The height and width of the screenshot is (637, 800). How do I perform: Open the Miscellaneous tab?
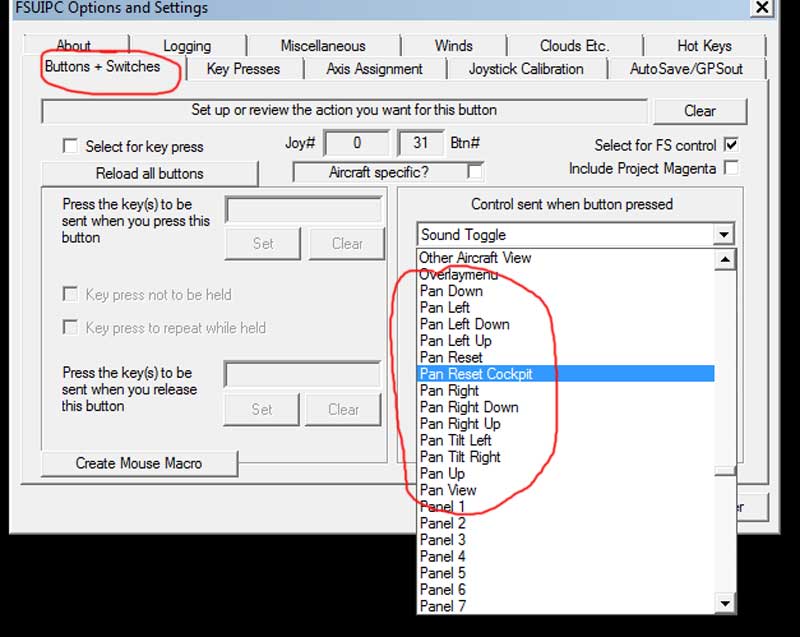323,46
